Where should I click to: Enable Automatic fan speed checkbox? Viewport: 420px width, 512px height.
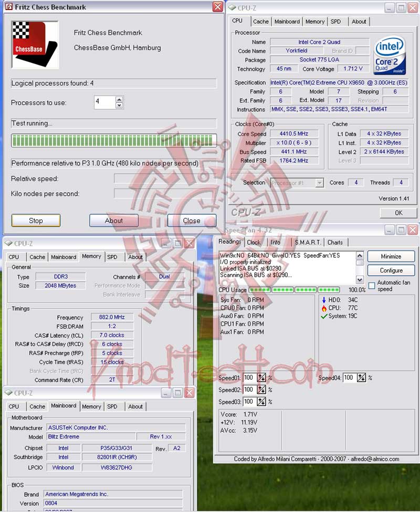(x=371, y=286)
